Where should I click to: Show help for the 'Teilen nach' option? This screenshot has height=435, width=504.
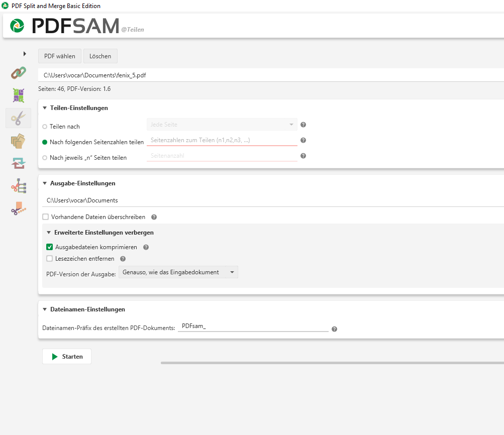pos(303,125)
